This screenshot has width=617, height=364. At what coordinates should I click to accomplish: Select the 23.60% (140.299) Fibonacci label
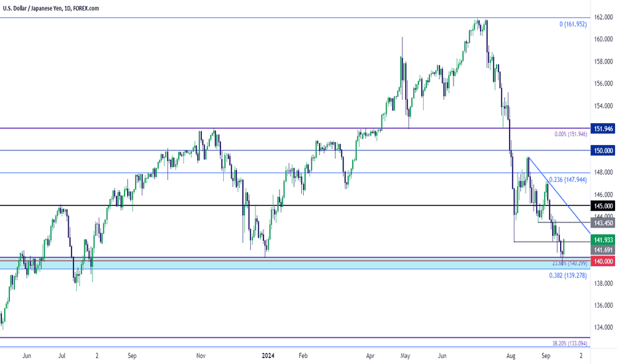[569, 263]
